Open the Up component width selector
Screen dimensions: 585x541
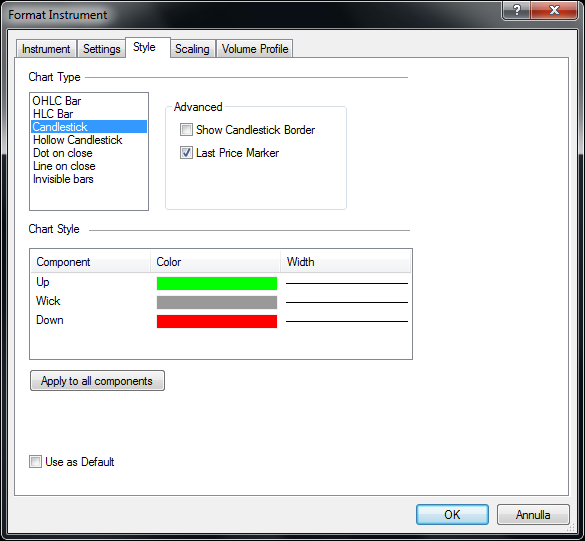point(347,283)
